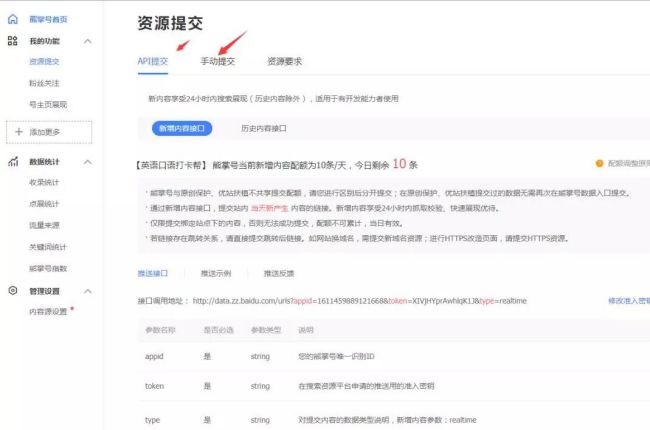Click the 熊掌号首页 home icon
650x430 pixels.
13,19
